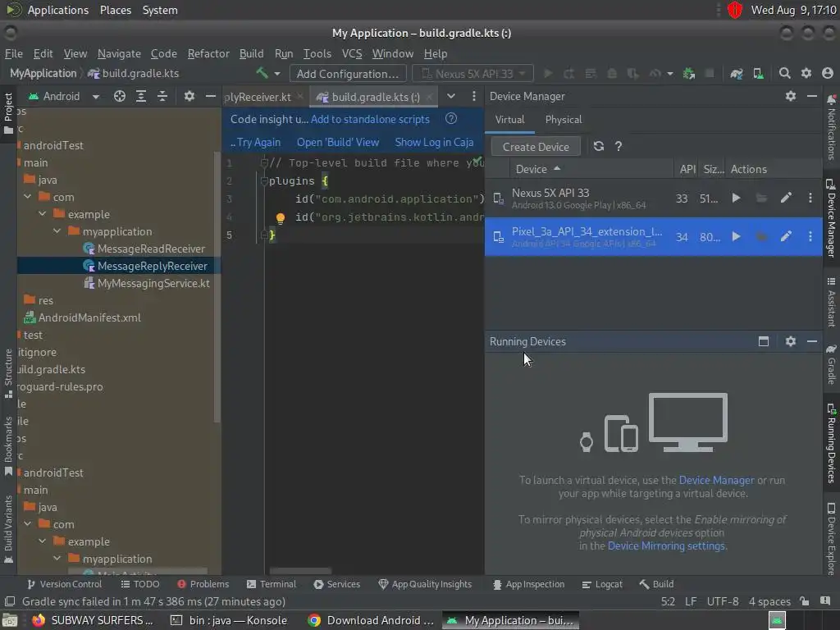Open the VCS menu
Image resolution: width=840 pixels, height=630 pixels.
coord(352,53)
